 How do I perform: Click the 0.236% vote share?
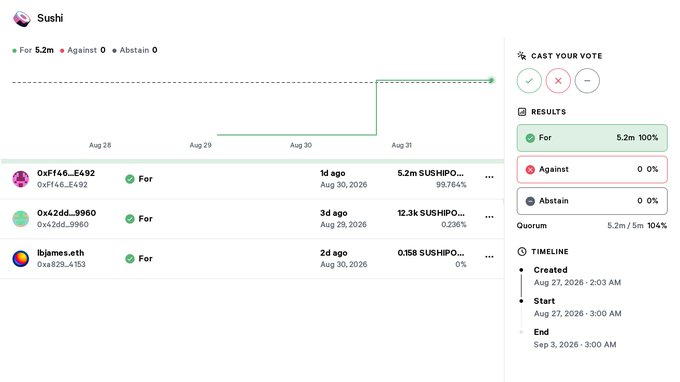coord(454,225)
